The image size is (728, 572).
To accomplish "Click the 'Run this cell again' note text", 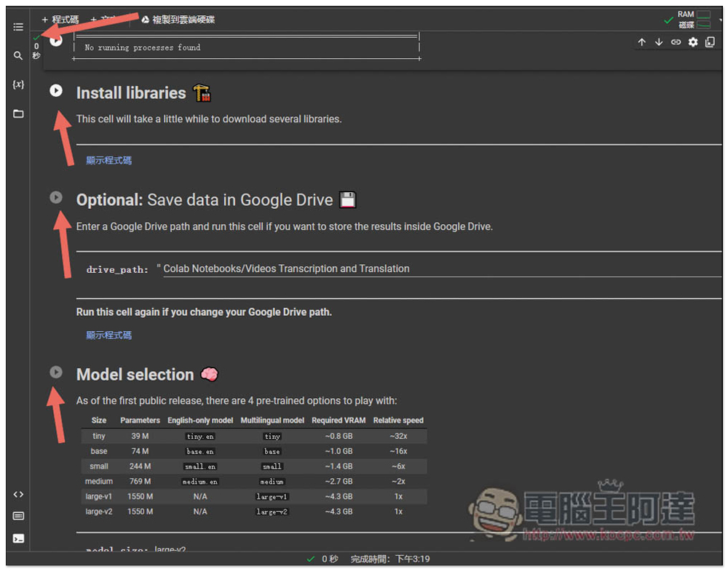I will 204,312.
